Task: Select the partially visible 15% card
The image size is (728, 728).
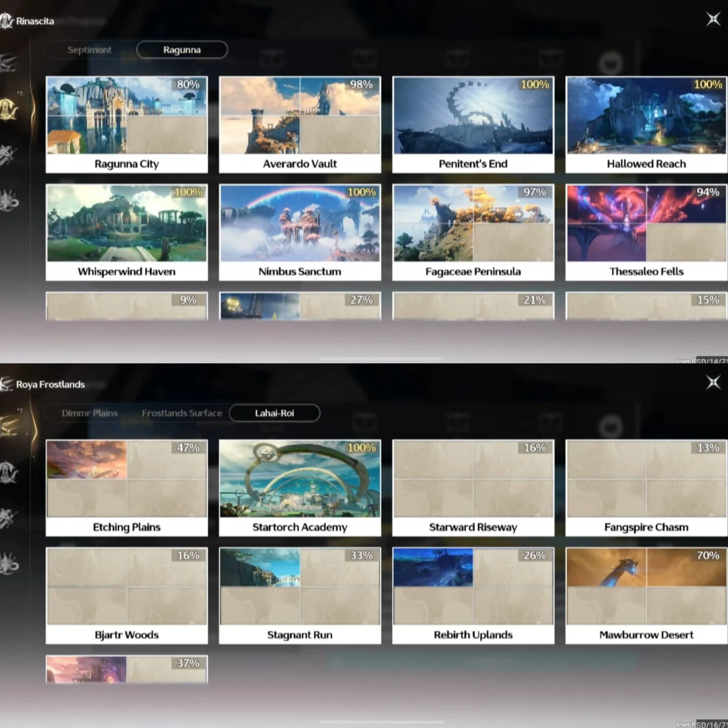Action: (646, 306)
